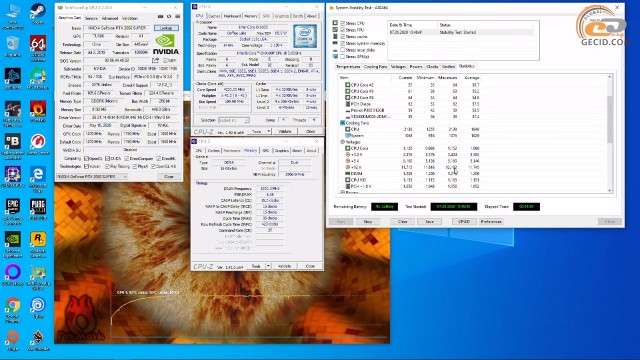Open the Recycle Bin desktop icon
This screenshot has width=640, height=360.
(x=13, y=46)
